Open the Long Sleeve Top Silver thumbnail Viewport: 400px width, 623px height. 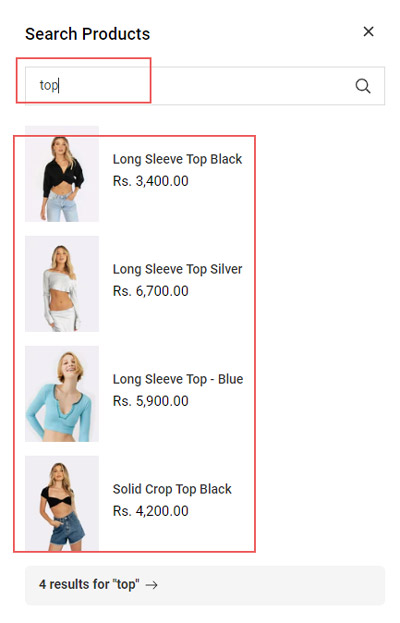click(62, 284)
